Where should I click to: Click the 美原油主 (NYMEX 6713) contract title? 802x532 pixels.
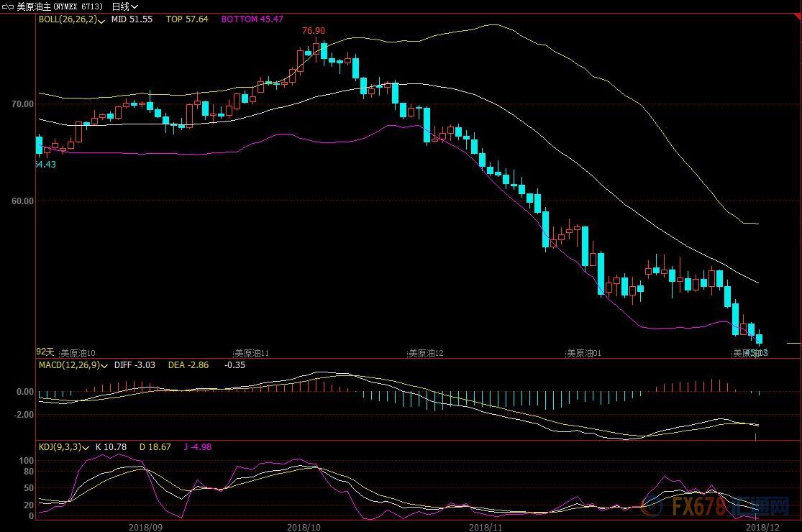pos(60,6)
